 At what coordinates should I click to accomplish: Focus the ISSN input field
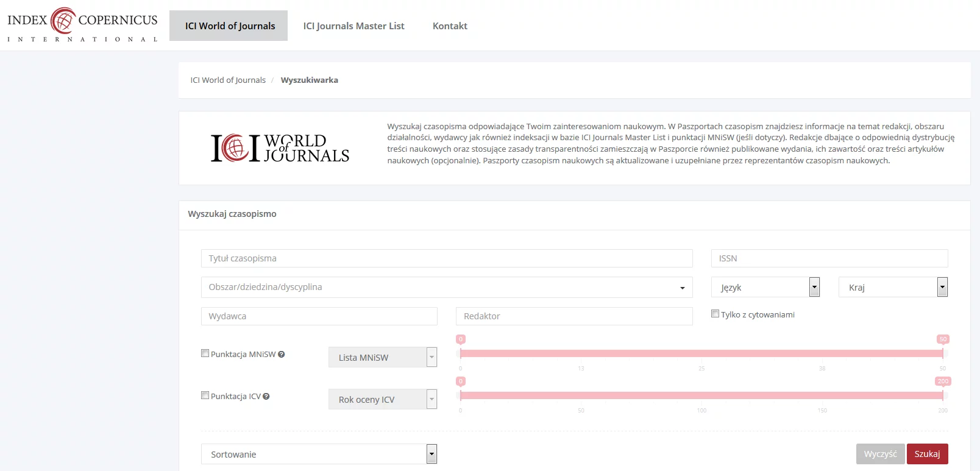pos(829,258)
